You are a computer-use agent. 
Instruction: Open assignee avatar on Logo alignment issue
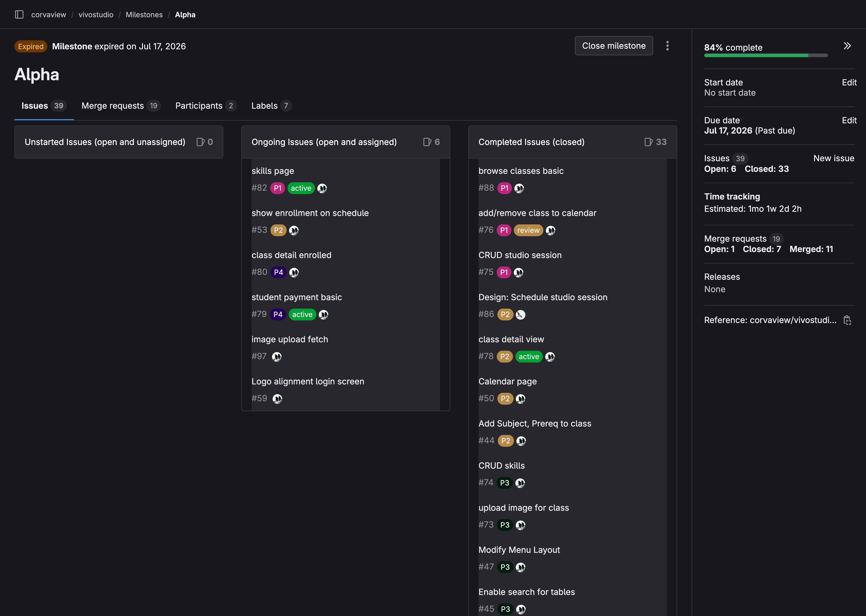tap(277, 399)
